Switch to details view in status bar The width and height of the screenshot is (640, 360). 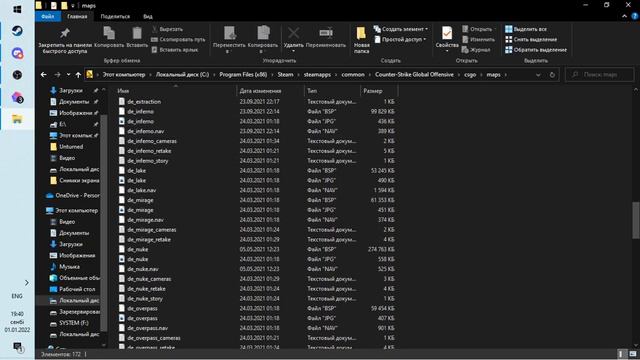(620, 354)
